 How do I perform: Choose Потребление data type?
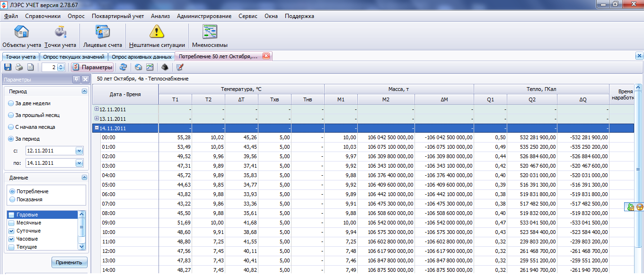[29, 191]
